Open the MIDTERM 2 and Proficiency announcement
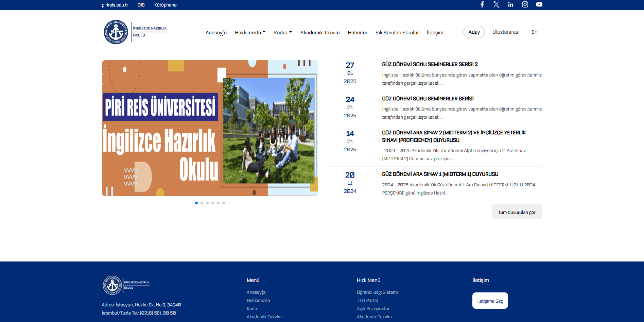The image size is (644, 322). [x=454, y=136]
